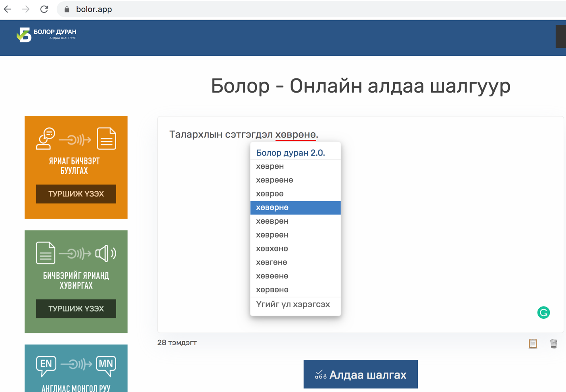
Task: Click the browser reload icon
Action: [x=44, y=9]
